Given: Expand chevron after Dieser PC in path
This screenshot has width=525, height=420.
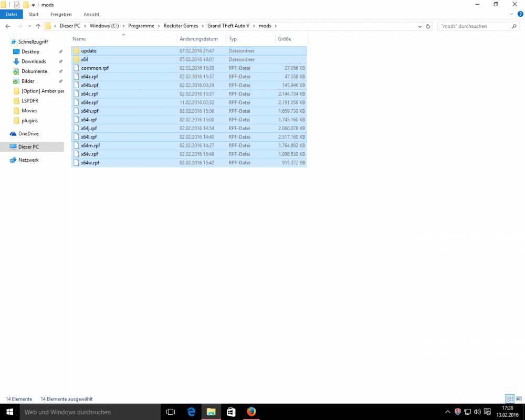Looking at the screenshot, I should (85, 26).
